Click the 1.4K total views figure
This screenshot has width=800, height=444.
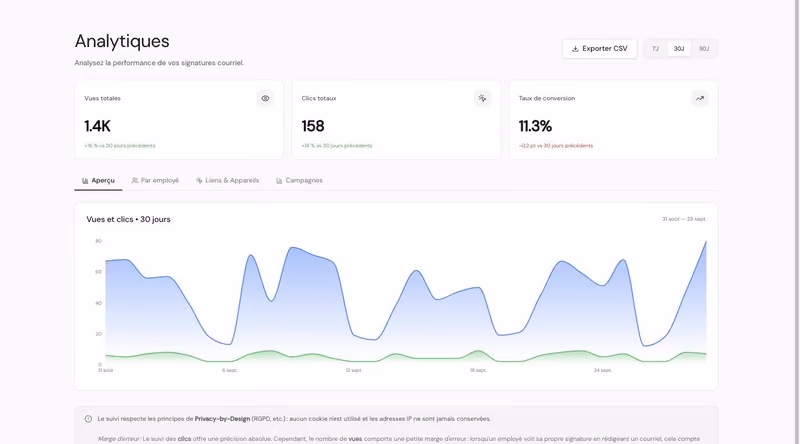[x=97, y=126]
